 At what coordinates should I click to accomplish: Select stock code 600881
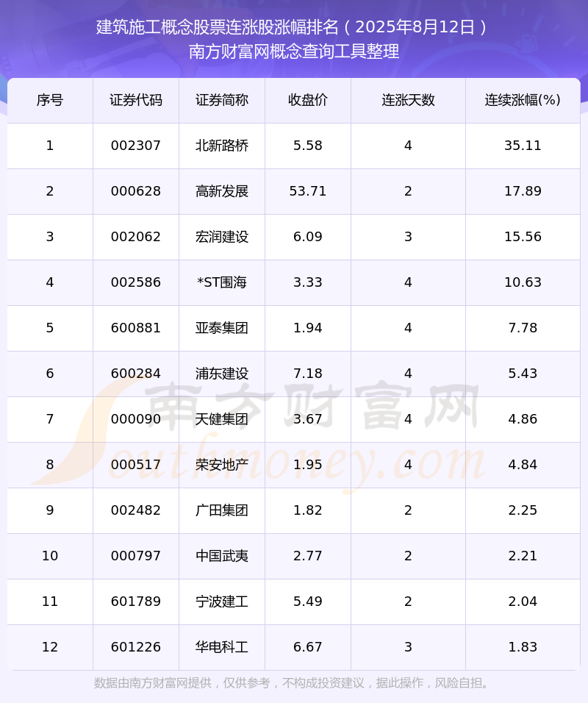click(x=136, y=328)
